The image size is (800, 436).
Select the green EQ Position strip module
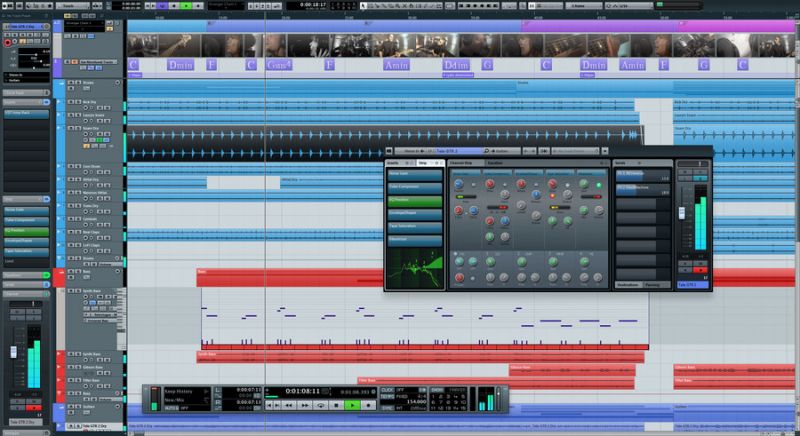pos(414,200)
